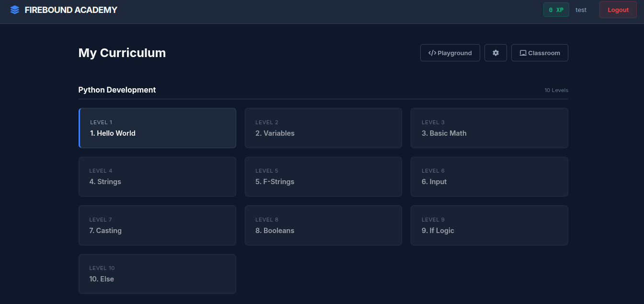Select the Level 6 Input card
Image resolution: width=644 pixels, height=304 pixels.
(x=489, y=176)
